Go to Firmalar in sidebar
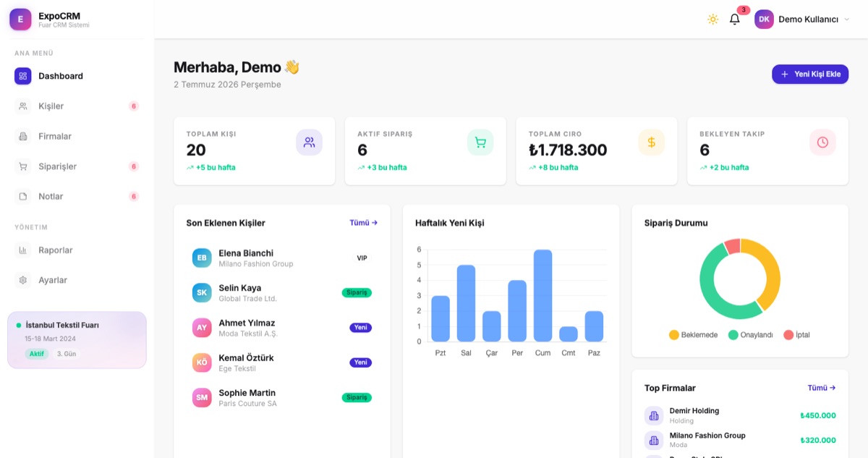 coord(77,136)
